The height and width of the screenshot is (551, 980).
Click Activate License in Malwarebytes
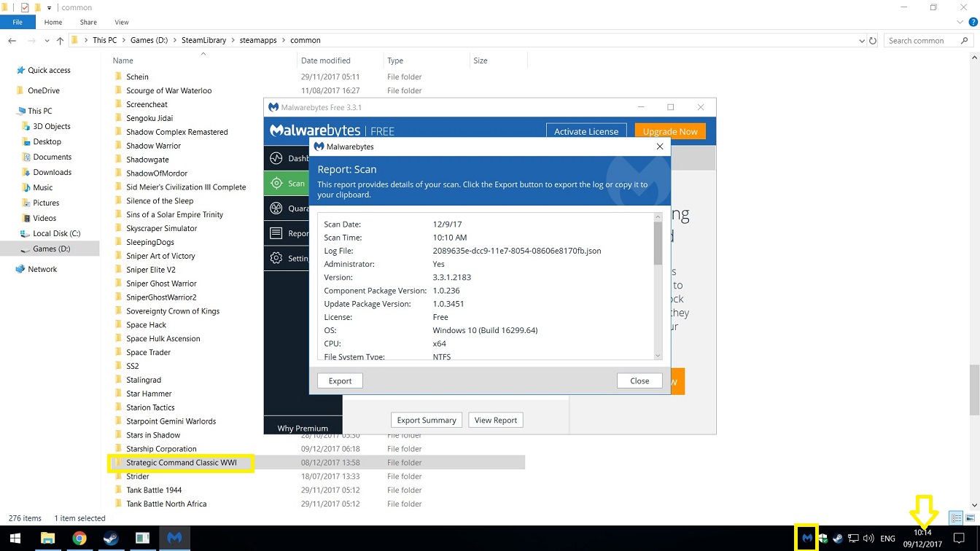coord(586,131)
